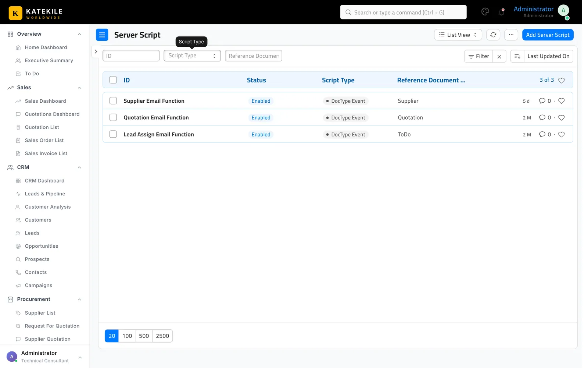Open the notifications bell icon
The height and width of the screenshot is (368, 588).
(502, 12)
